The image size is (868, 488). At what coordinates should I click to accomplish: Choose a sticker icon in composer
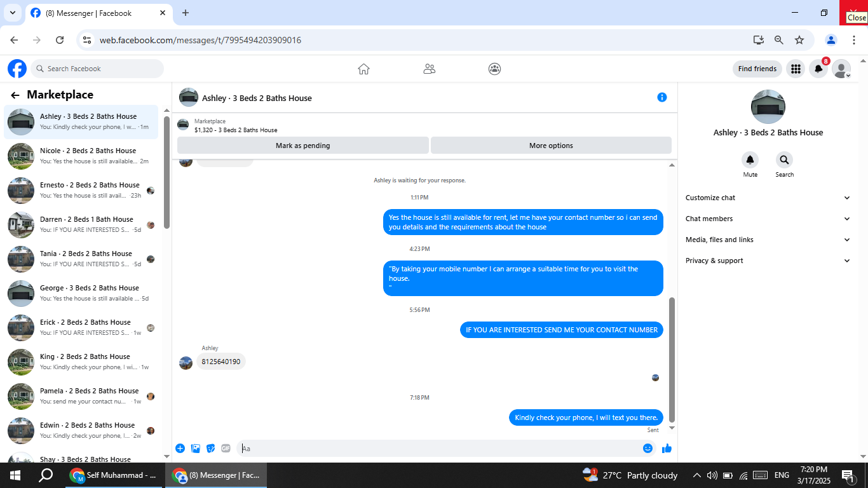(x=211, y=448)
